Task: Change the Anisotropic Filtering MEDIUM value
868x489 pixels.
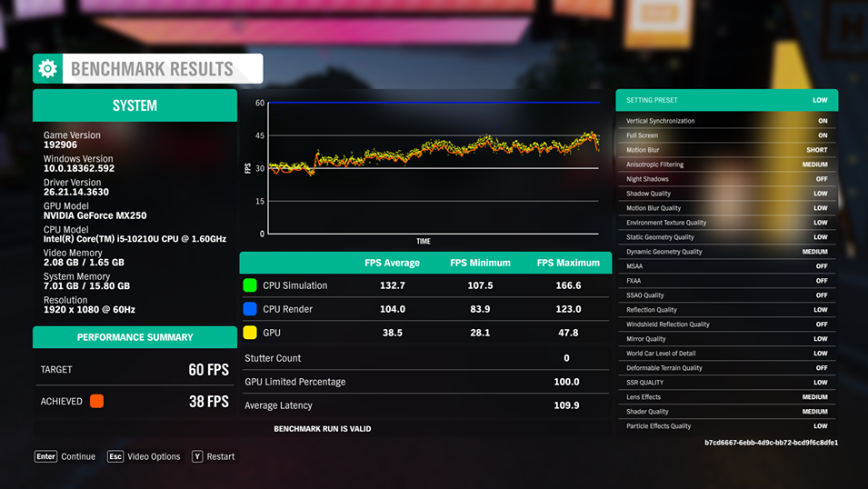Action: click(814, 165)
